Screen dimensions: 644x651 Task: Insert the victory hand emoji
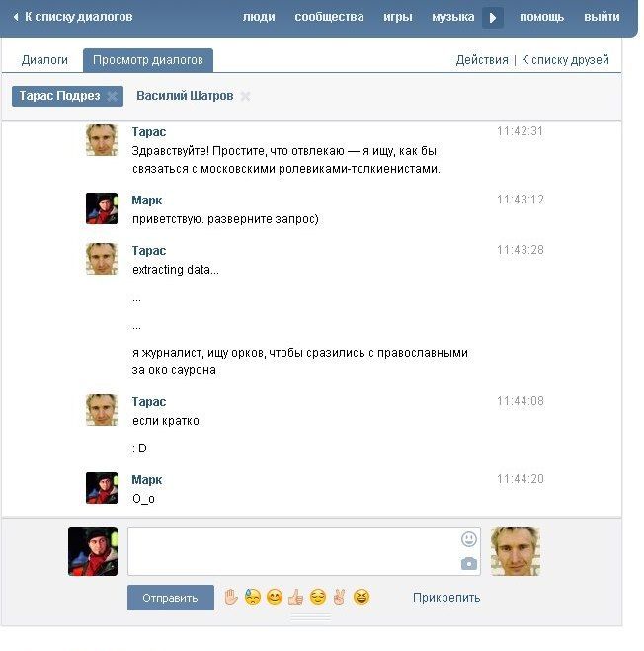pyautogui.click(x=339, y=598)
